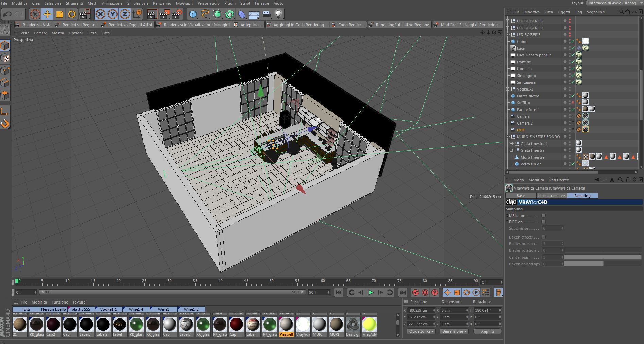Click the record active objects button
The height and width of the screenshot is (344, 644).
[x=416, y=292]
